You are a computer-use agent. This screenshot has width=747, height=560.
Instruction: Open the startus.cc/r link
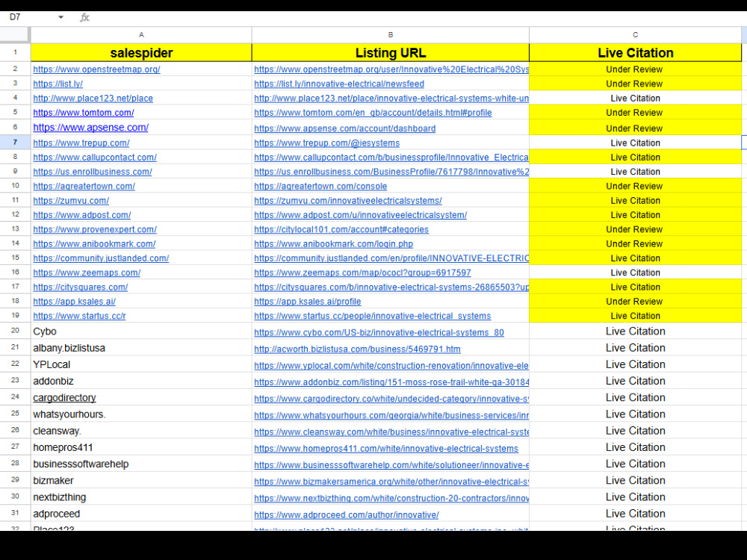[x=80, y=316]
